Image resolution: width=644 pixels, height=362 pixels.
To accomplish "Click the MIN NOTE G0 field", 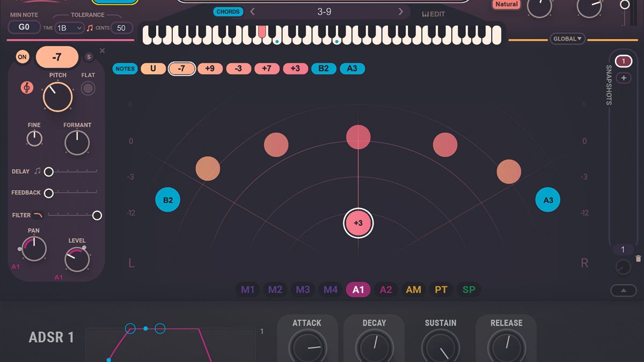I will (x=24, y=27).
